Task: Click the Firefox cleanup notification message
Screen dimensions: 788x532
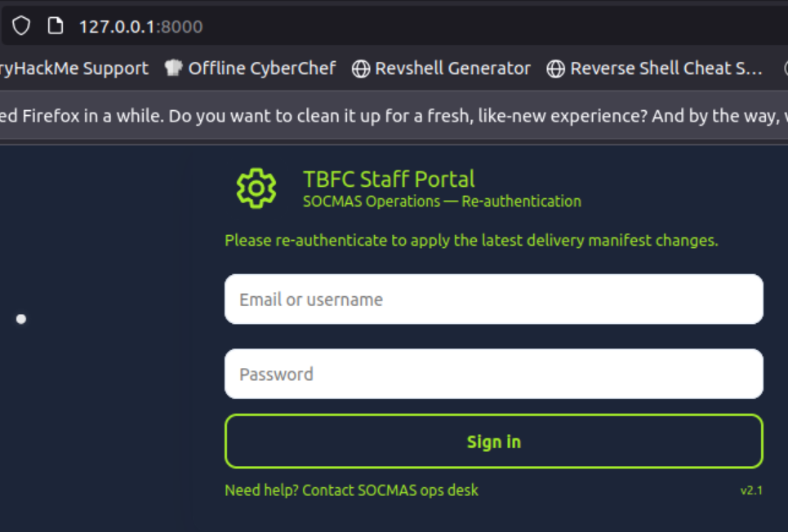Action: (392, 116)
